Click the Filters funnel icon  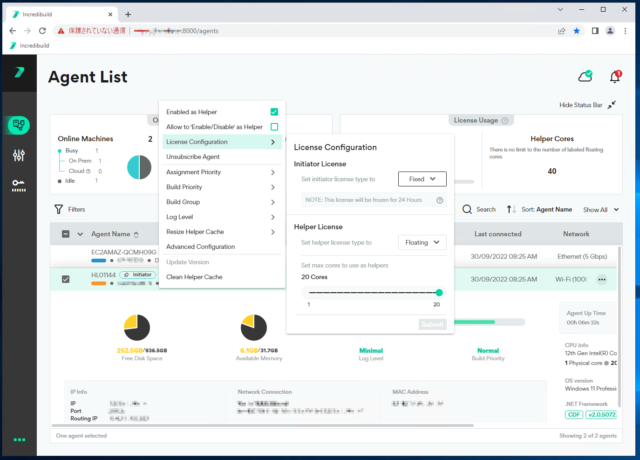click(x=58, y=210)
